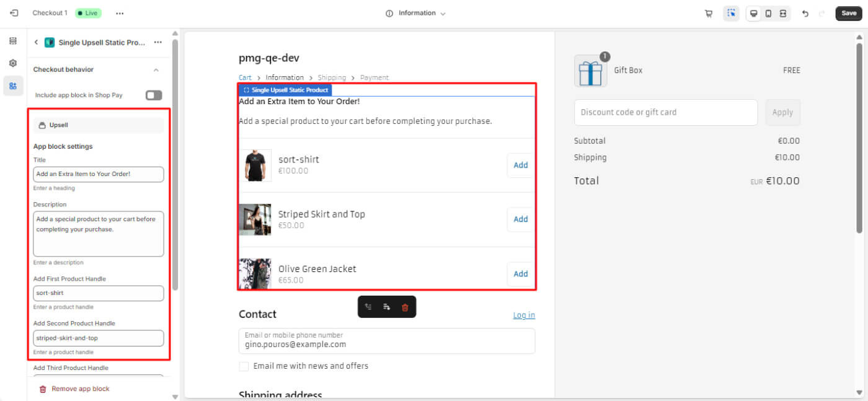Click the cart icon in top toolbar
Viewport: 868px width, 401px height.
[x=709, y=14]
